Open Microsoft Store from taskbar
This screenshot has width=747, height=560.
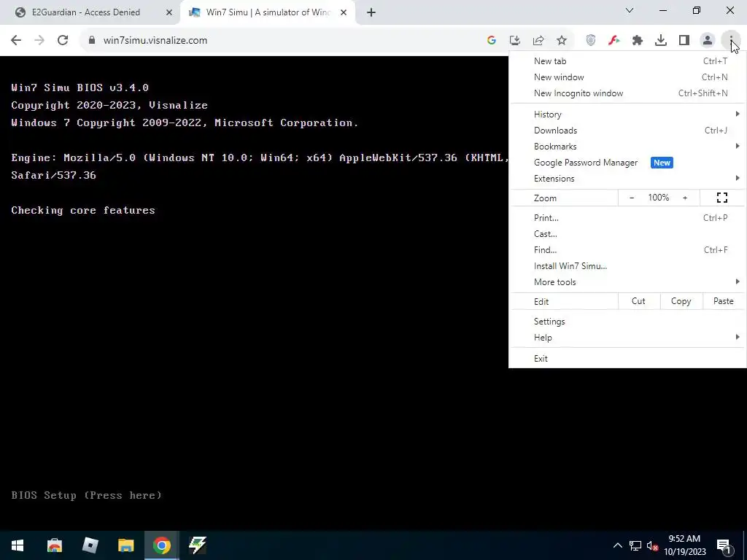tap(54, 545)
